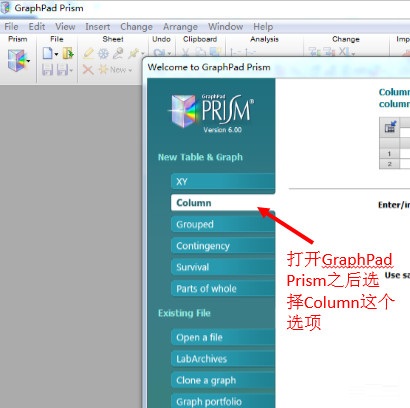410x408 pixels.
Task: Click the Freeze snowflake icon in Sheet group
Action: coord(103,53)
